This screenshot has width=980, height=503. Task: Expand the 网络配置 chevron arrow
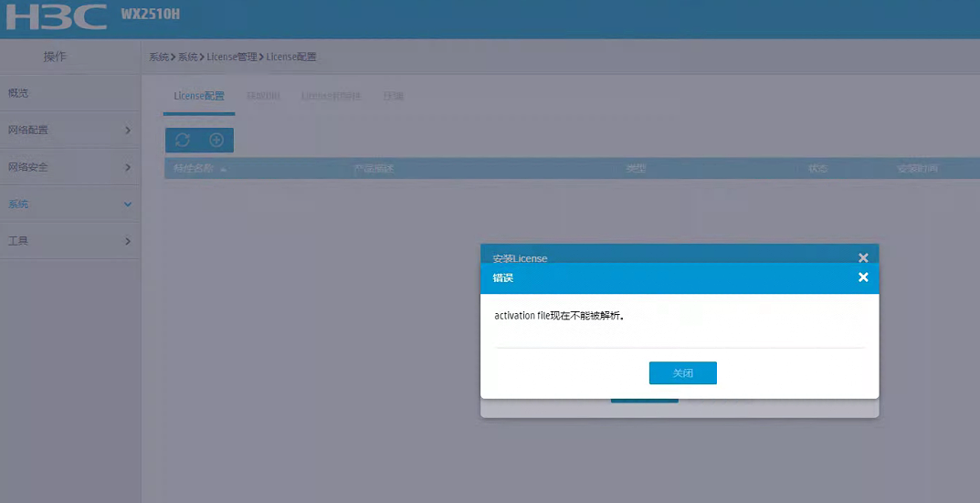click(x=128, y=130)
